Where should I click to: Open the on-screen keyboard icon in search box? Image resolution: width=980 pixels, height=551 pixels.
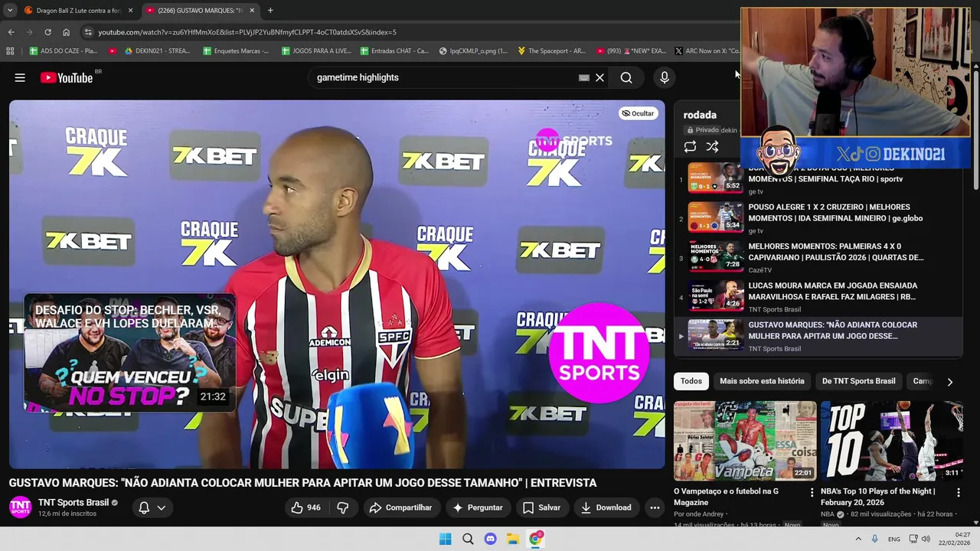point(584,77)
